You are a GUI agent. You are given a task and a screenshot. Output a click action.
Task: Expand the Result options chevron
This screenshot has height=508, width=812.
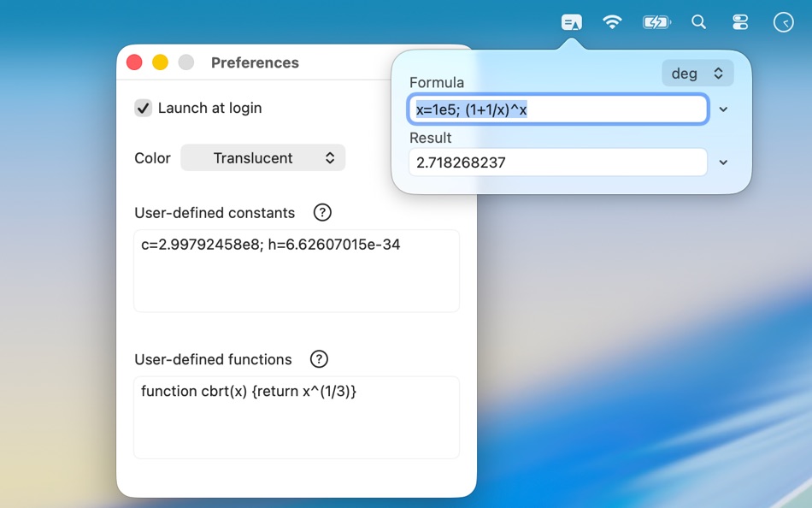tap(723, 162)
